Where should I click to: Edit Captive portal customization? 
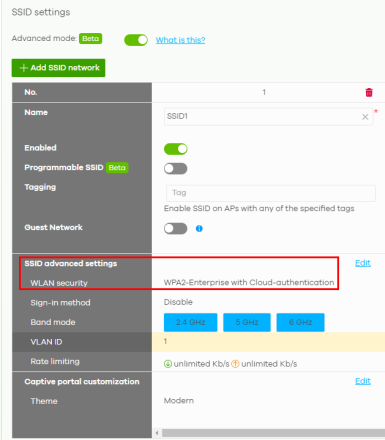[363, 381]
